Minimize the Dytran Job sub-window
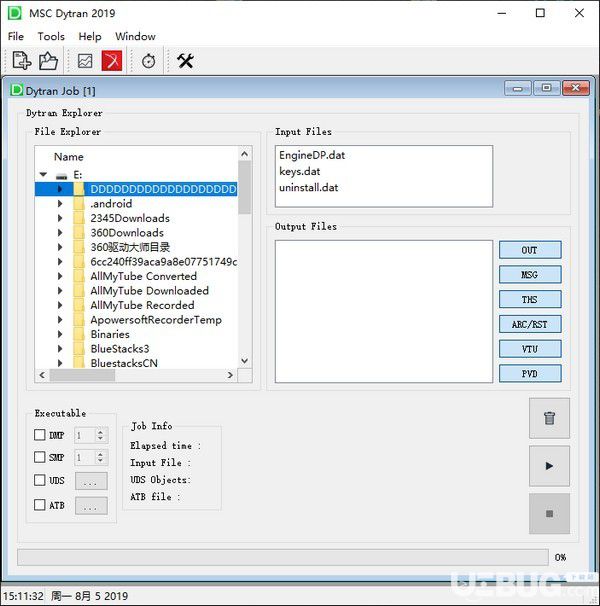 point(518,88)
